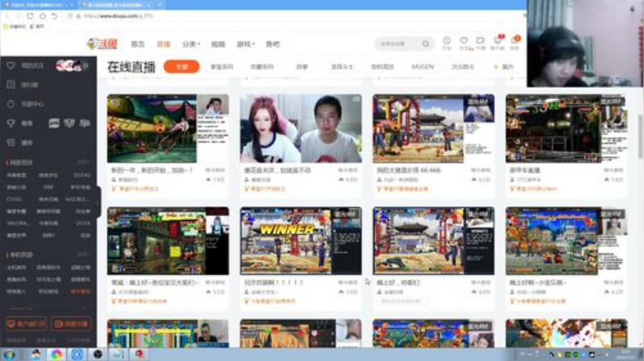Open the sidebar ranking list icon
This screenshot has height=361, width=644.
[x=11, y=85]
